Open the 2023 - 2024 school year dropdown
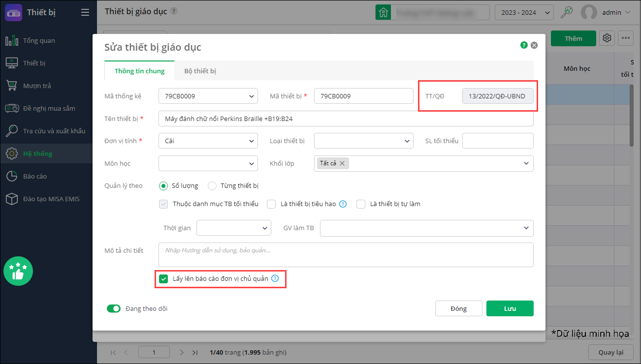This screenshot has height=364, width=641. click(524, 12)
